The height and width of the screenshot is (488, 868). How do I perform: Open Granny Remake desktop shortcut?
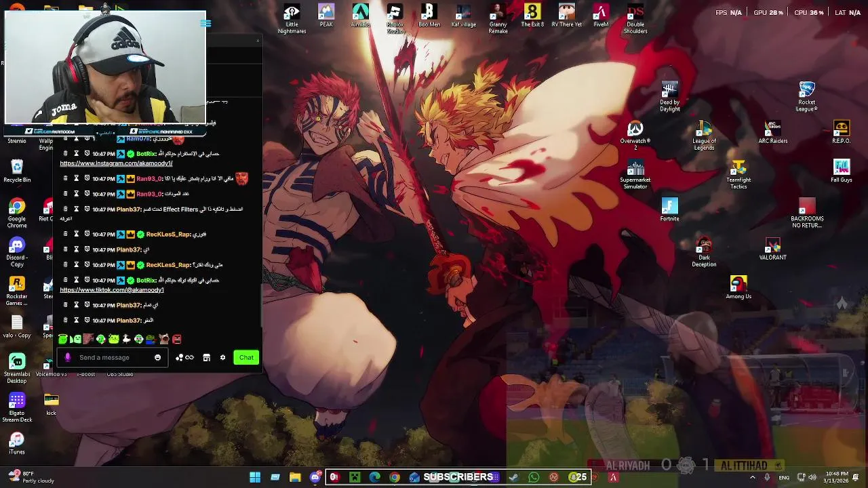(x=498, y=19)
